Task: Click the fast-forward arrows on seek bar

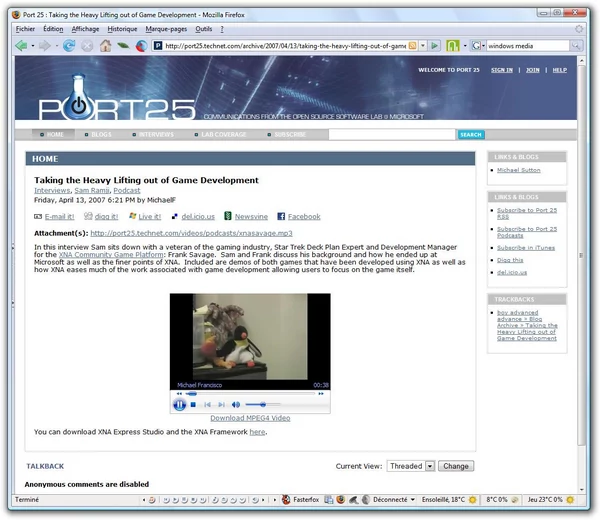Action: 321,393
